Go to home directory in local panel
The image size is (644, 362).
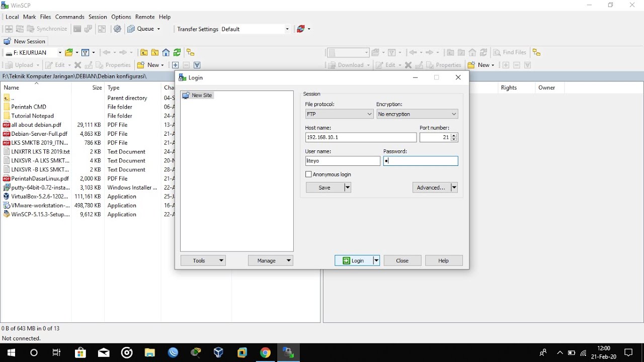pyautogui.click(x=166, y=52)
